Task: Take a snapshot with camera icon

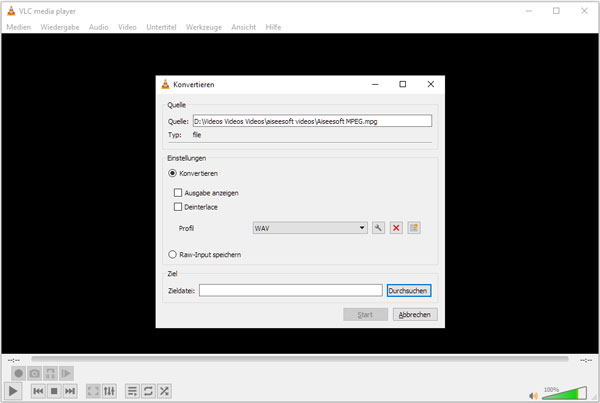Action: pos(34,373)
